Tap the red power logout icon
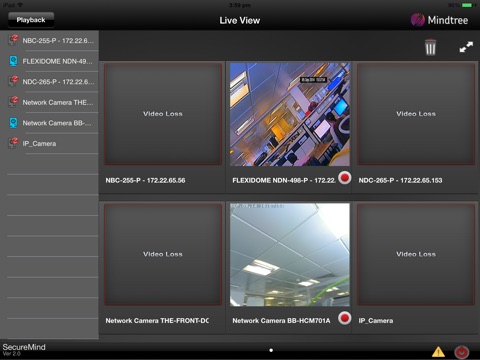 (462, 352)
